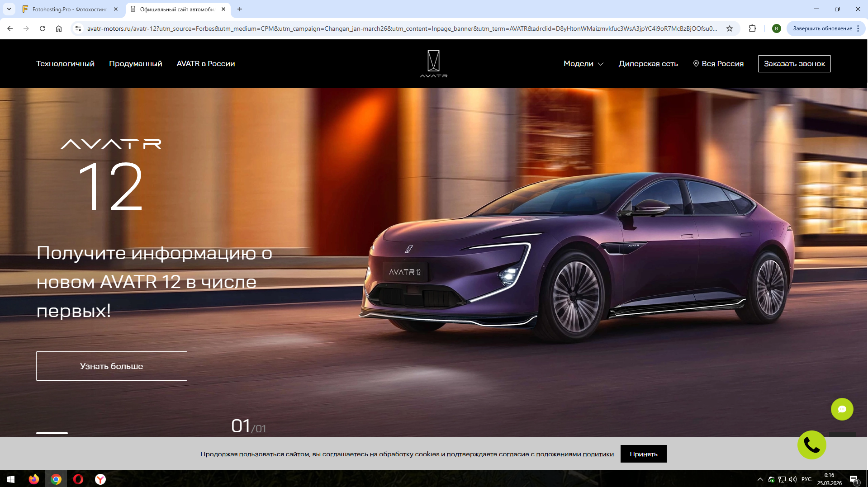The height and width of the screenshot is (487, 868).
Task: Open the политики link in cookie banner
Action: pyautogui.click(x=598, y=454)
